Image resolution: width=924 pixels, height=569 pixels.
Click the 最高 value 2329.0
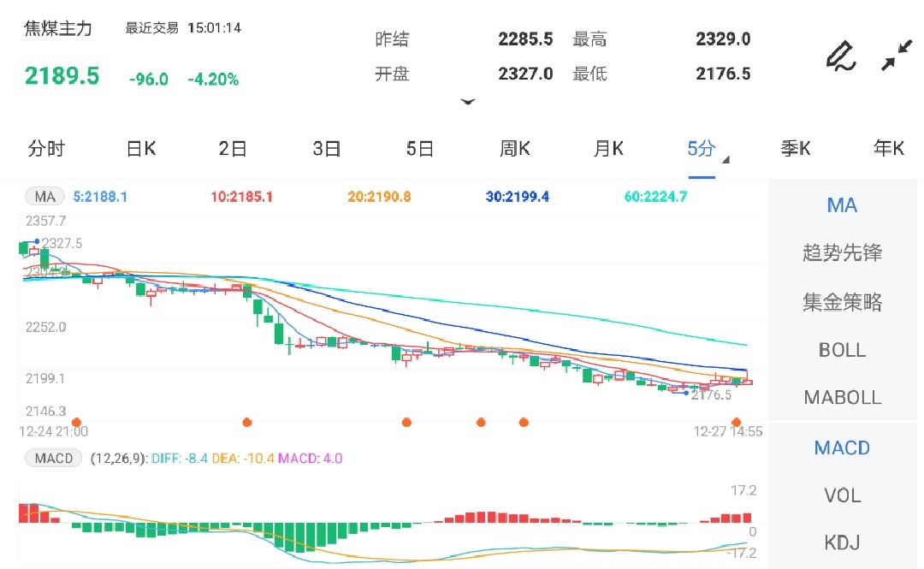(x=723, y=39)
